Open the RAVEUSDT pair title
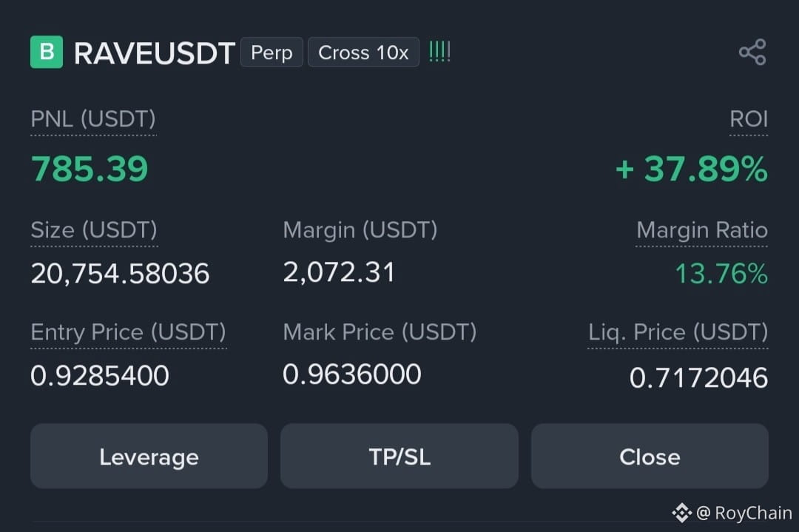Screen dimensions: 799x532 [x=154, y=53]
